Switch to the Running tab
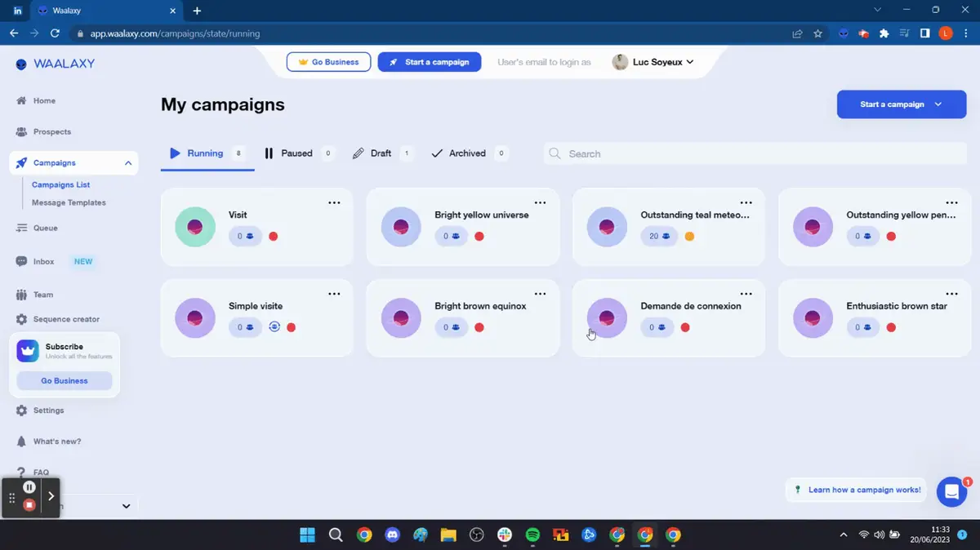This screenshot has height=550, width=980. 207,153
